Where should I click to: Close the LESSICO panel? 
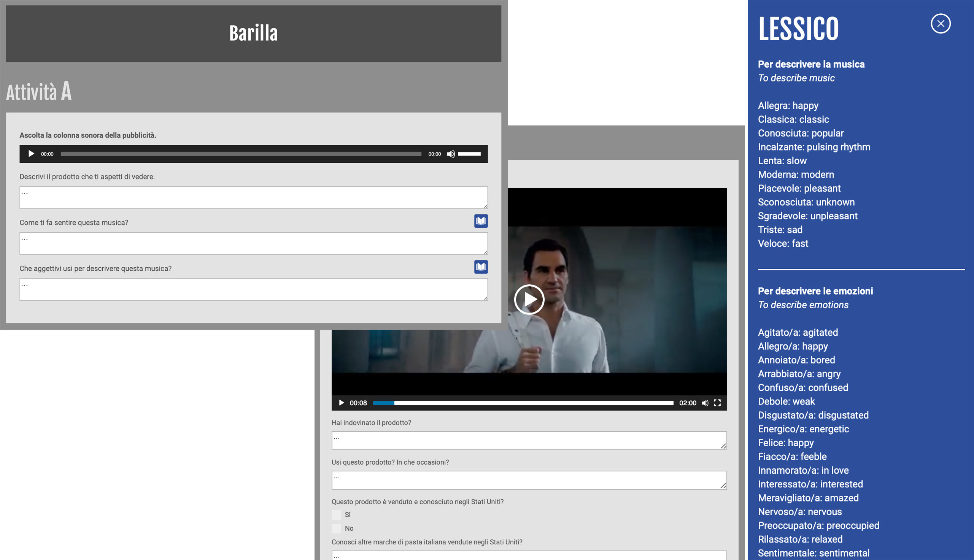click(941, 24)
